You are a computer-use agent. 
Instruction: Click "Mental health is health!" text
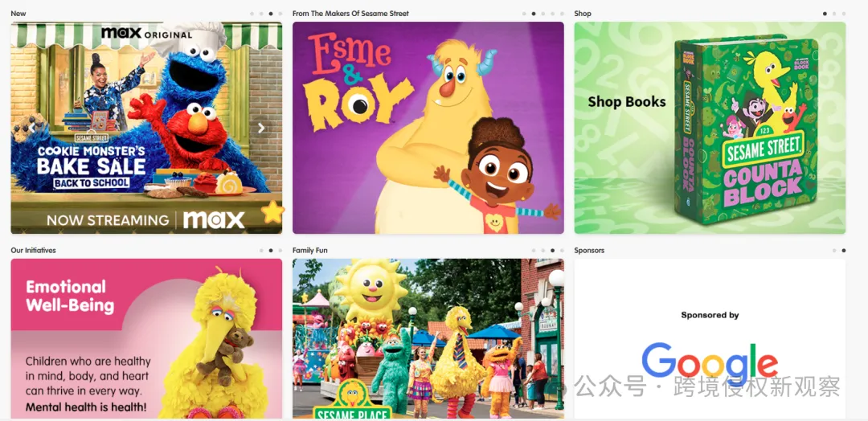click(86, 407)
